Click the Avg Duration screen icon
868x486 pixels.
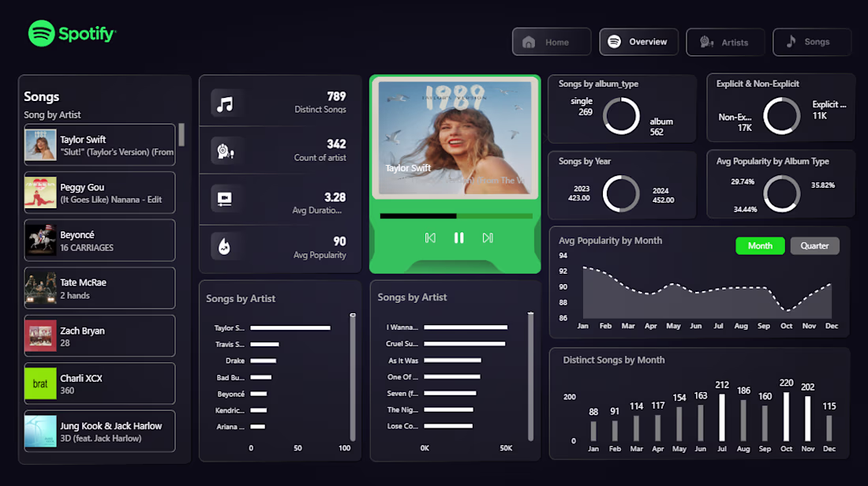(225, 199)
